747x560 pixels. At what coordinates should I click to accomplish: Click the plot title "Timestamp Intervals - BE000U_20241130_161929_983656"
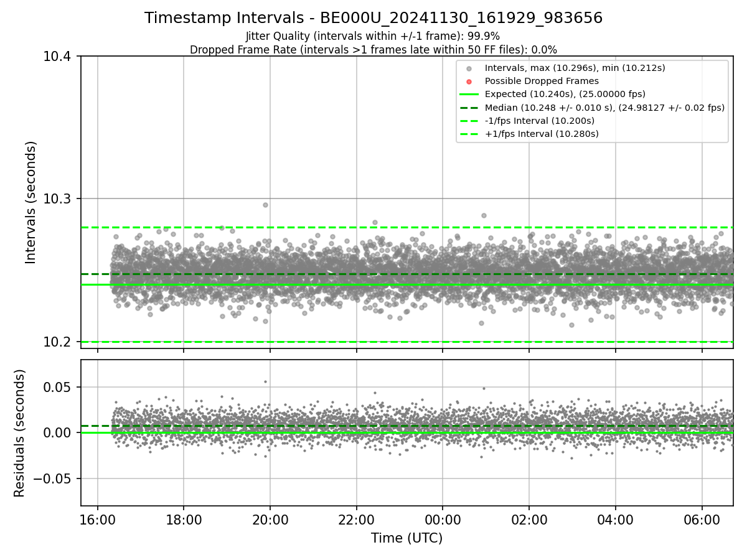(374, 18)
